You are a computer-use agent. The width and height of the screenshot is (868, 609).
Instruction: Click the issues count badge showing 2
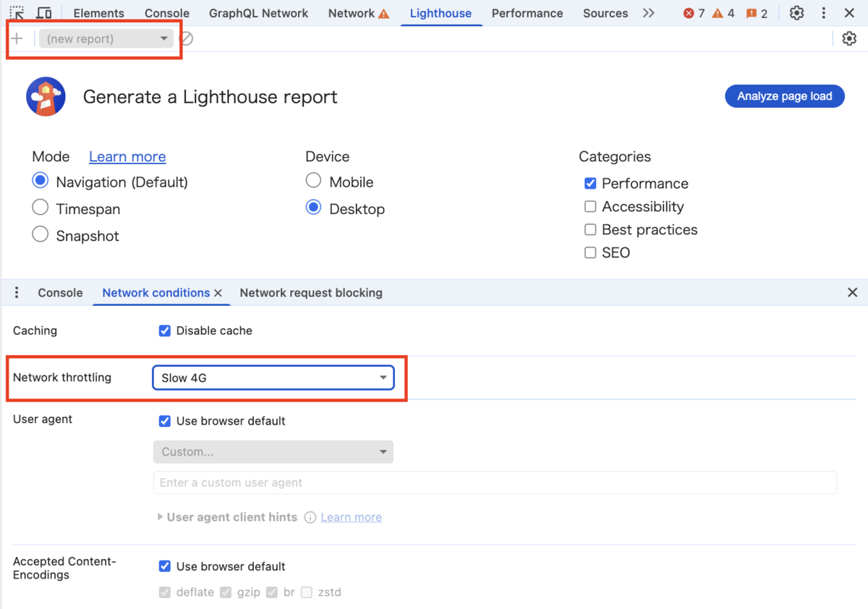click(x=757, y=13)
